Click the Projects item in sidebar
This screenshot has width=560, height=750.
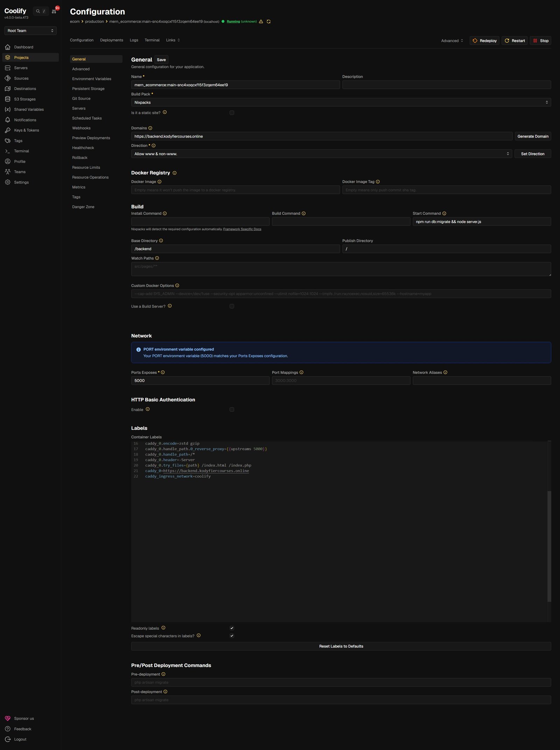30,57
